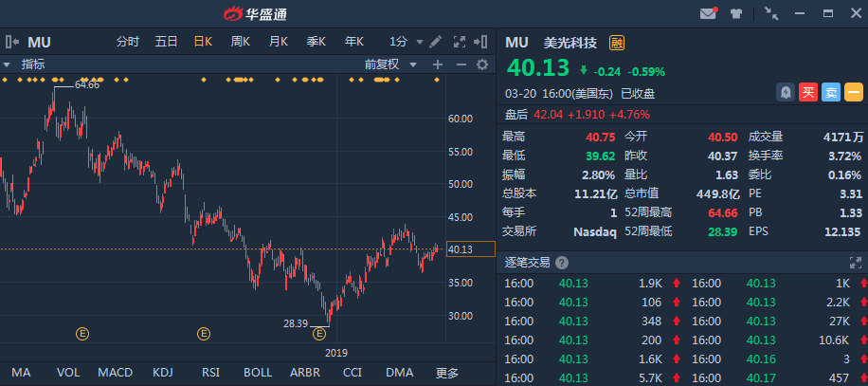Switch to 五日 five-day chart

click(x=166, y=42)
